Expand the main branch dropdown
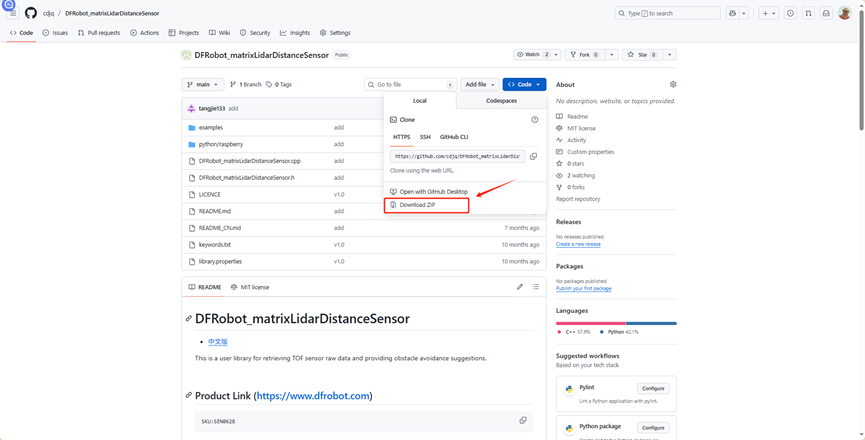 (x=203, y=85)
